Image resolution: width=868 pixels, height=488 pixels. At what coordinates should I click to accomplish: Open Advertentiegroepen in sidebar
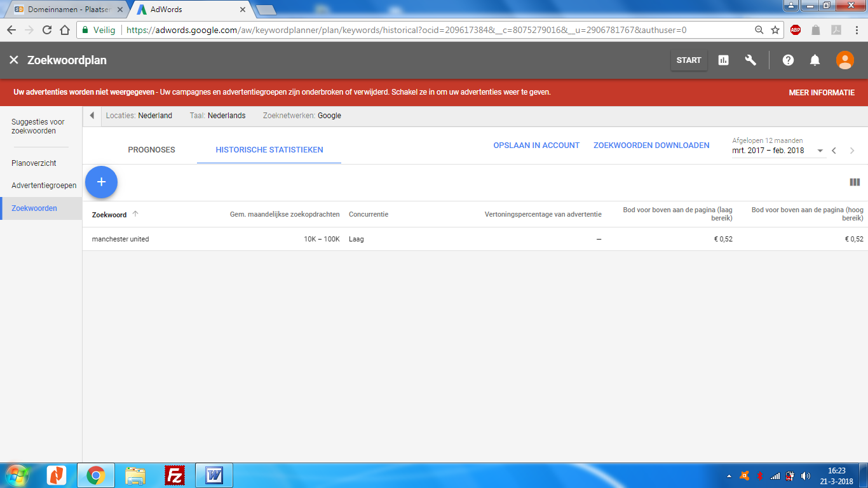pos(44,186)
